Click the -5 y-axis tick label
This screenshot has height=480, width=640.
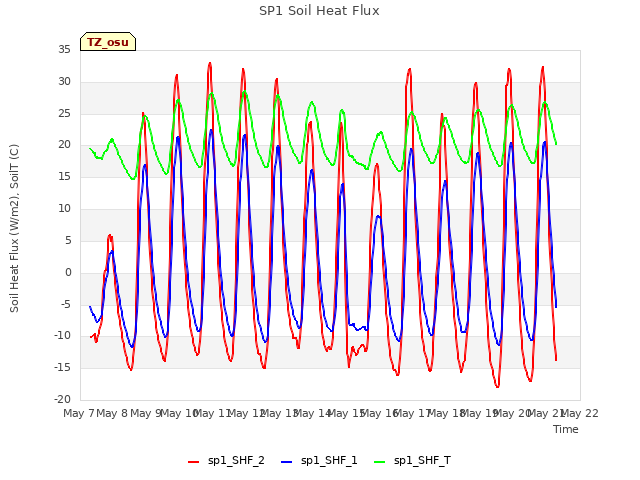(x=65, y=304)
